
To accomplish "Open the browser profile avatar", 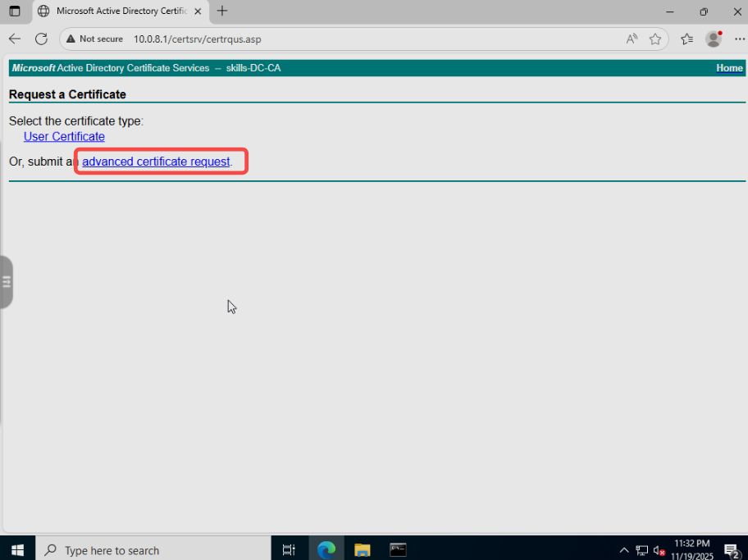I will pyautogui.click(x=714, y=39).
